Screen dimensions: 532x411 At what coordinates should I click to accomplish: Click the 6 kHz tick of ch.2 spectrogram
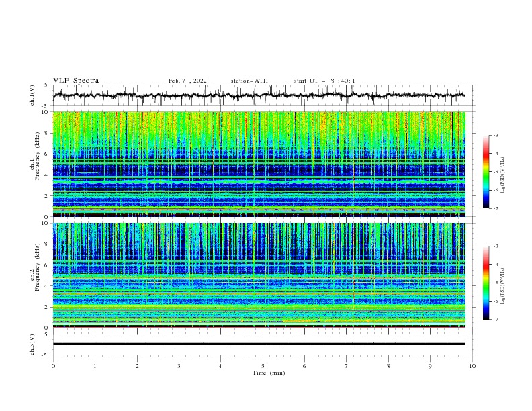point(46,265)
